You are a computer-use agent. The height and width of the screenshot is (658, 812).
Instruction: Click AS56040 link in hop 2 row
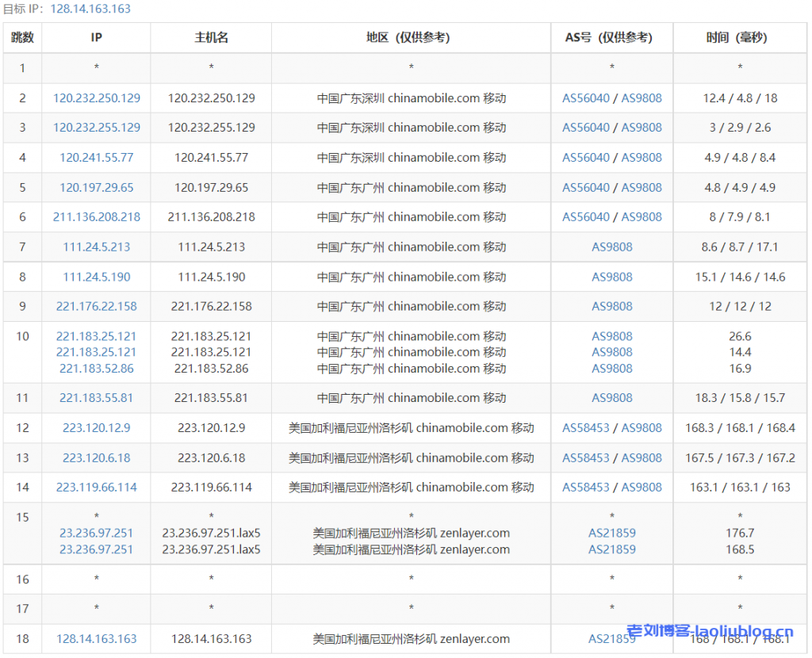tap(586, 98)
